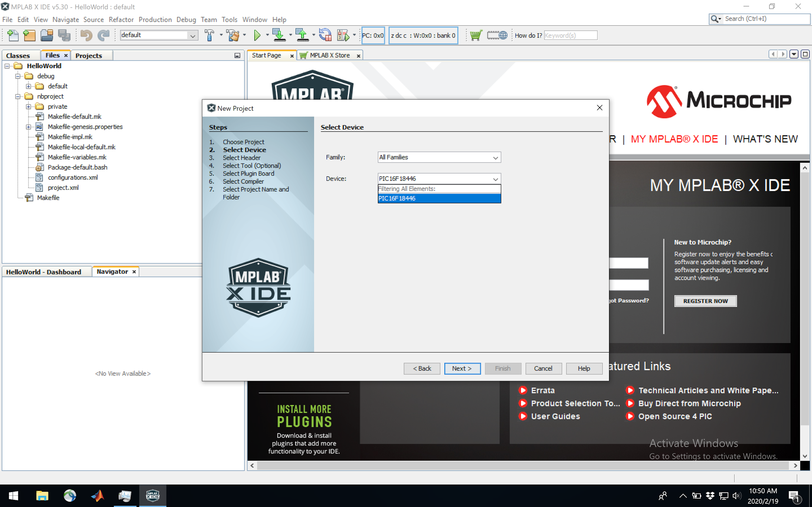Open the Open Source 4 PIC link
Image resolution: width=812 pixels, height=507 pixels.
675,416
